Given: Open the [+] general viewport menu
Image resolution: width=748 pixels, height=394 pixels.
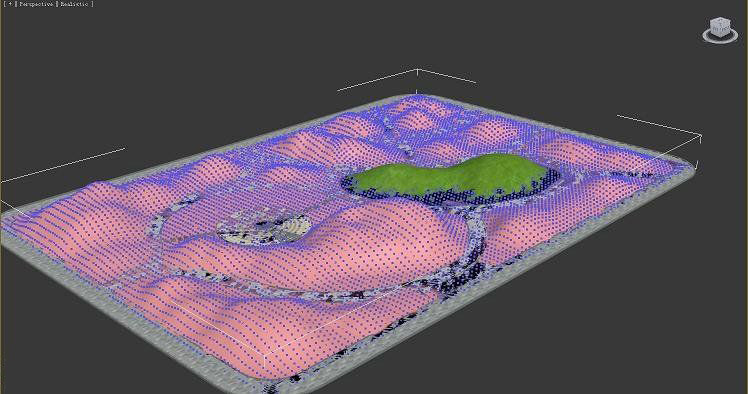Looking at the screenshot, I should (x=10, y=4).
